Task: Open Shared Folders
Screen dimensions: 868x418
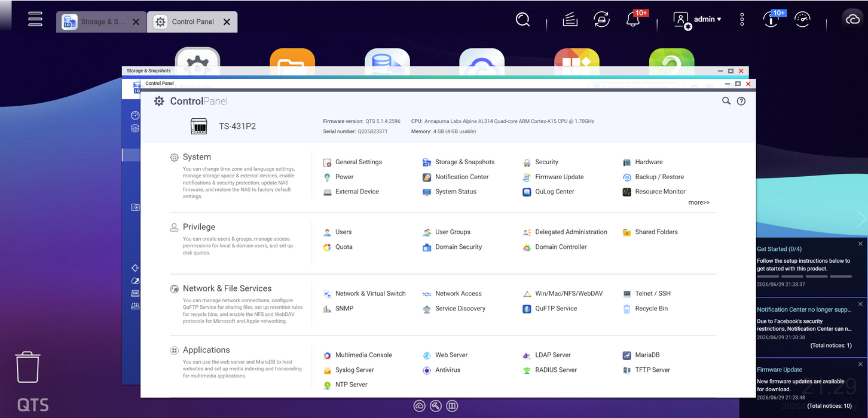Action: coord(650,232)
